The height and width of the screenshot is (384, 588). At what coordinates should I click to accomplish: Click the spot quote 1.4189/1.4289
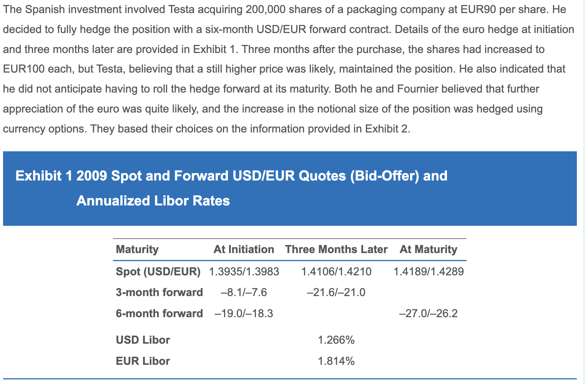coord(429,272)
